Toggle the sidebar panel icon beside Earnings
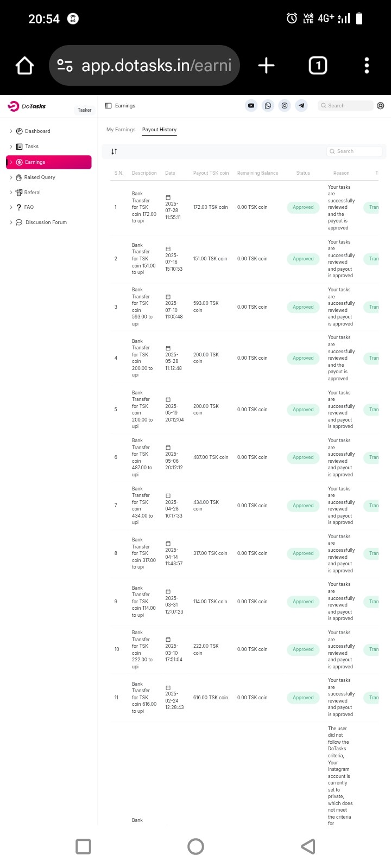Image resolution: width=391 pixels, height=868 pixels. pyautogui.click(x=108, y=106)
